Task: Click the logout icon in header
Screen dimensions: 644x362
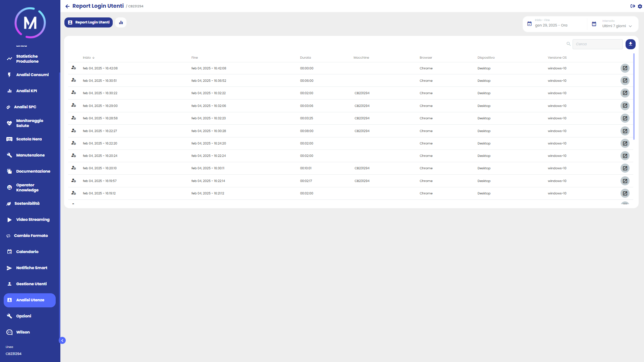Action: pyautogui.click(x=633, y=6)
